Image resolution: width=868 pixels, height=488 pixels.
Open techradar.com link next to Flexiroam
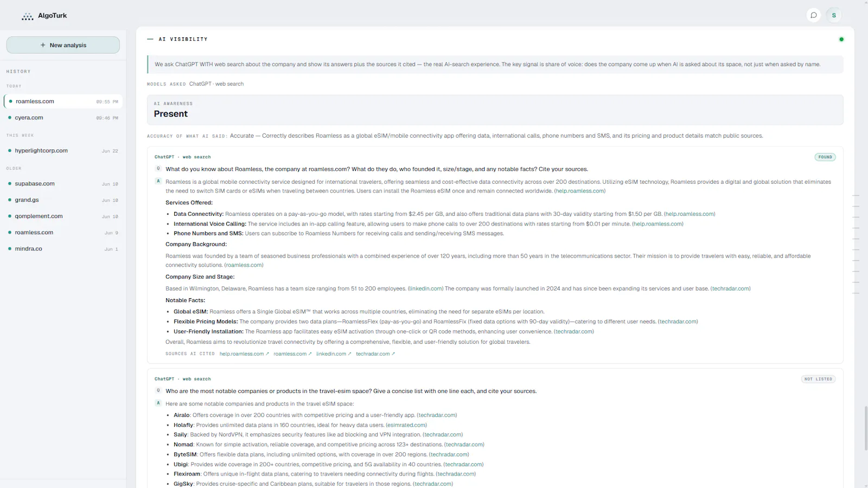coord(456,474)
